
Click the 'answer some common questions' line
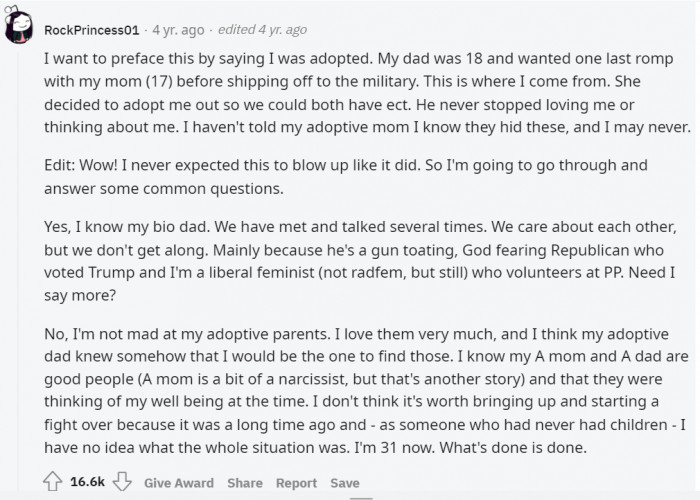click(x=163, y=189)
